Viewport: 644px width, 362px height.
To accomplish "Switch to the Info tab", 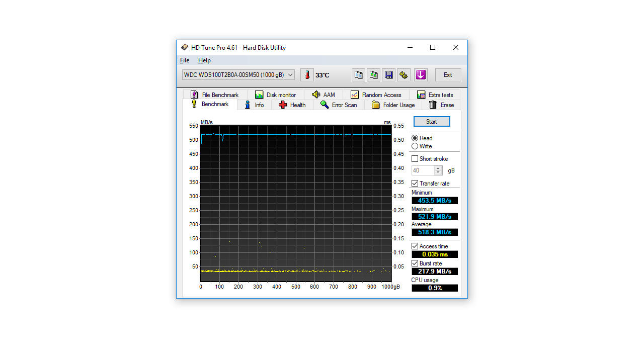I will click(255, 105).
